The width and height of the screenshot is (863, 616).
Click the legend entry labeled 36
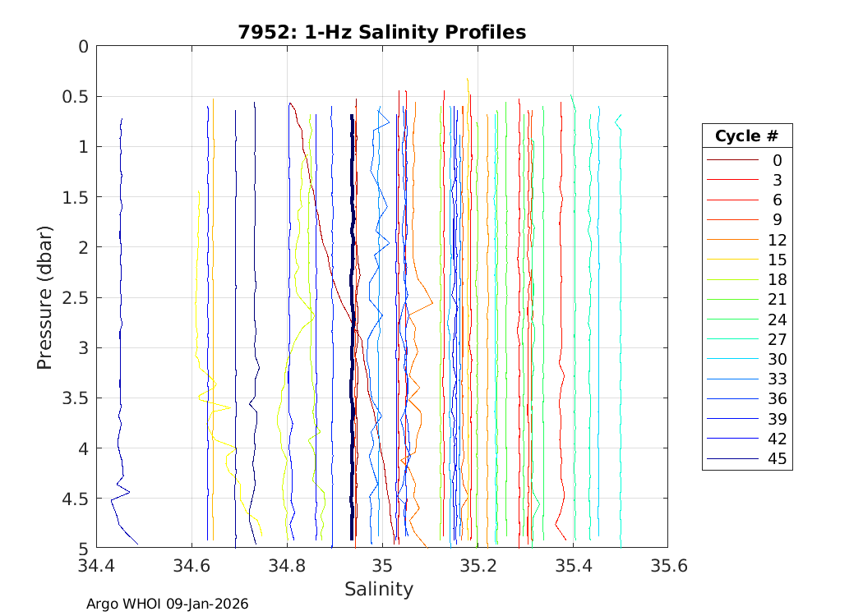click(777, 399)
